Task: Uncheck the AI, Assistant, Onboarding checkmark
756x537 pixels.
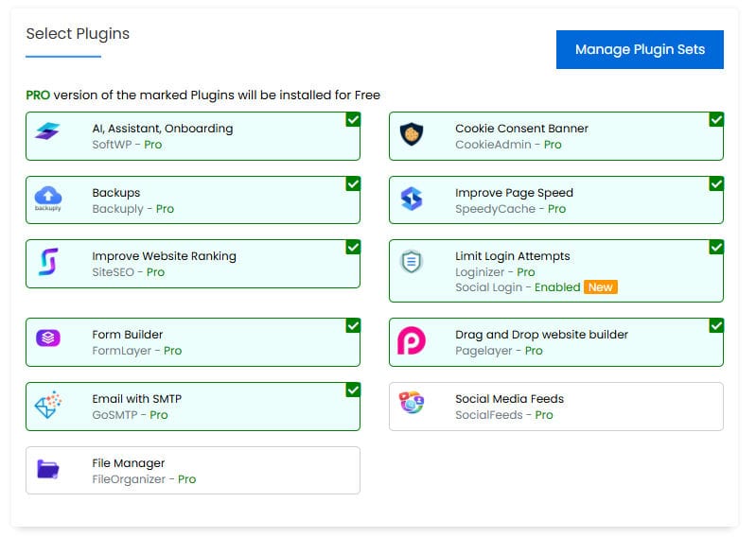Action: point(353,119)
